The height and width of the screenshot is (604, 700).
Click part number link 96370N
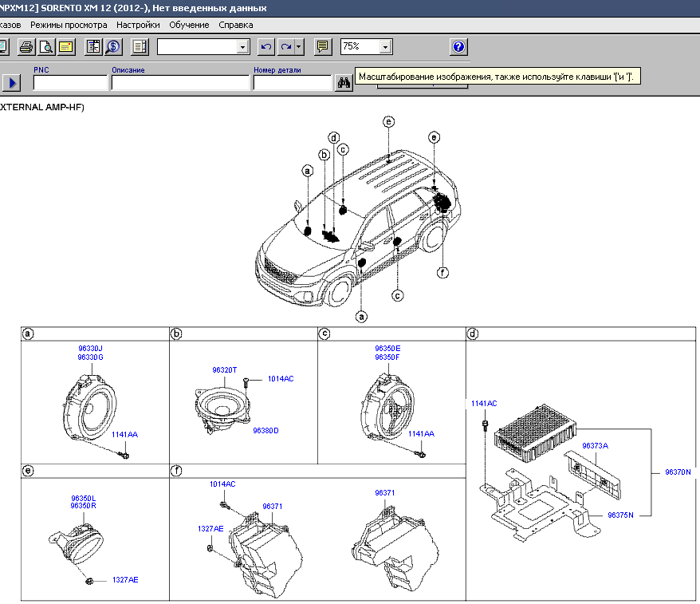coord(678,472)
